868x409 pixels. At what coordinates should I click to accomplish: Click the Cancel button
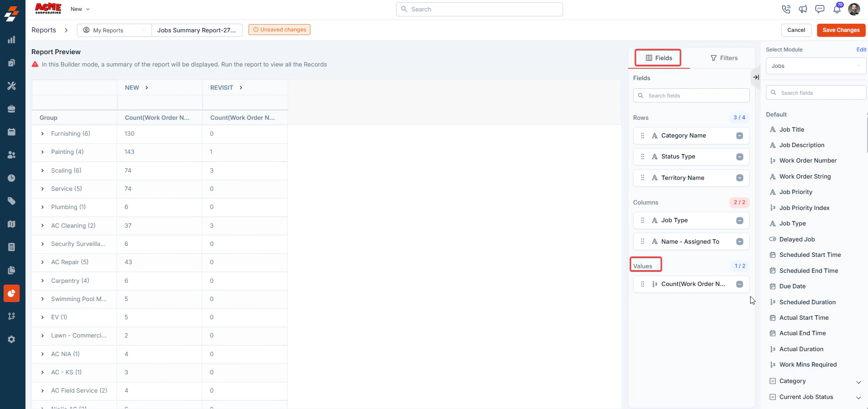(796, 30)
